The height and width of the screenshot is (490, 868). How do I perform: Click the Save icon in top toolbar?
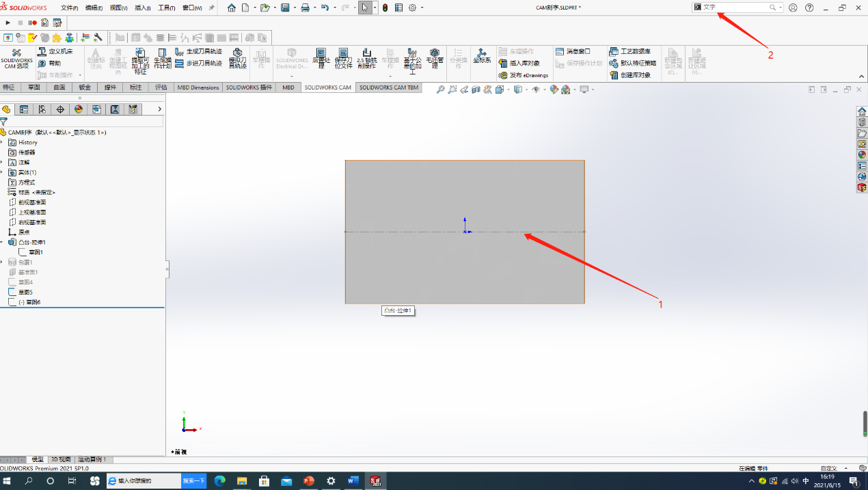(285, 8)
